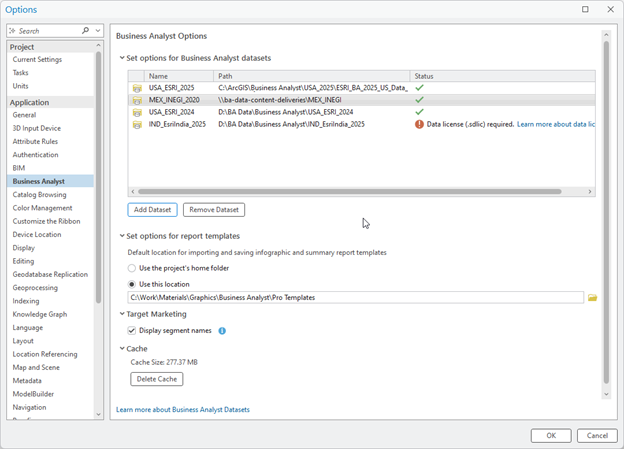Image resolution: width=624 pixels, height=449 pixels.
Task: Click the IND_EsriIndia_2025 dataset icon
Action: [137, 125]
